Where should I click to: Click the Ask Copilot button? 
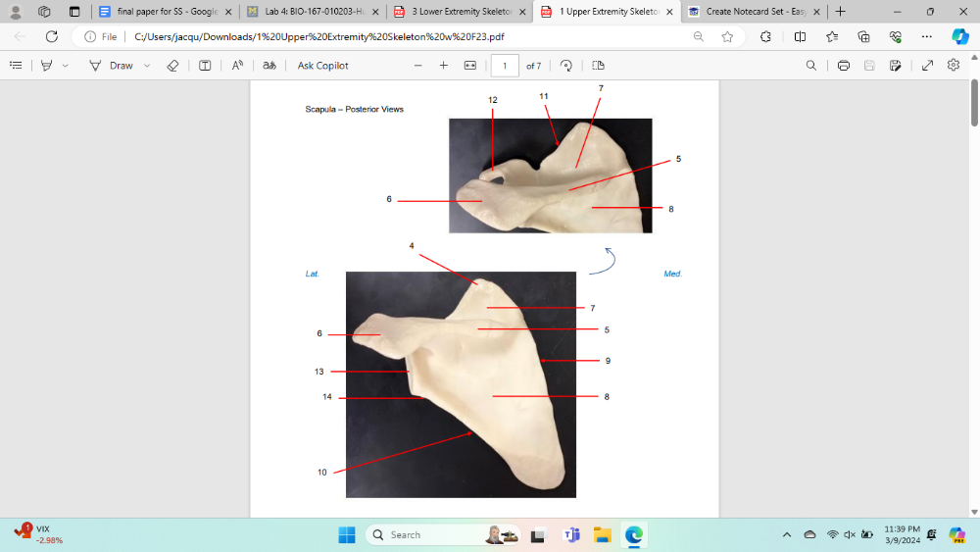click(x=322, y=66)
